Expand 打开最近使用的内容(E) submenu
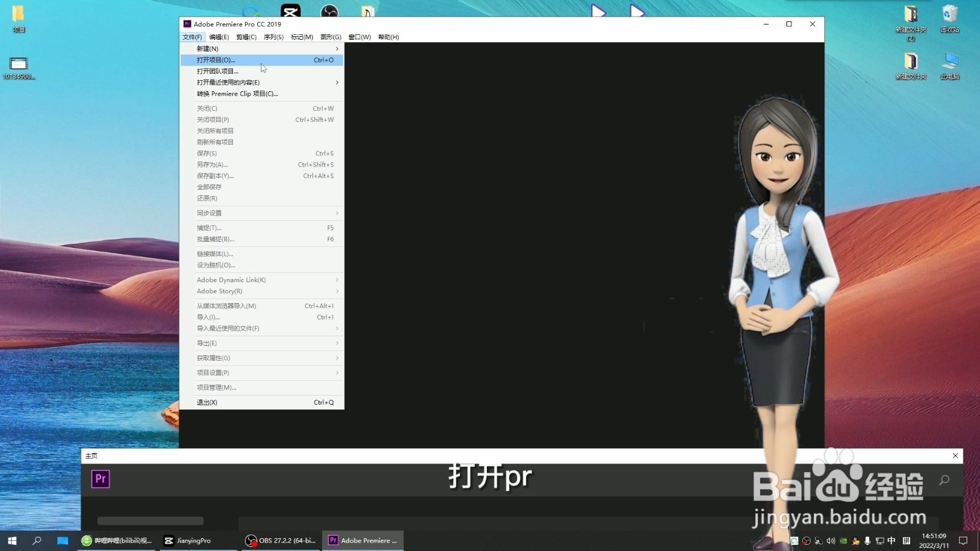Viewport: 980px width, 551px height. (262, 82)
